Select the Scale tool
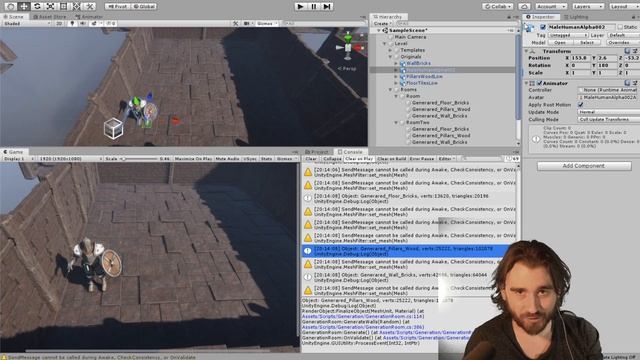Image resolution: width=640 pixels, height=360 pixels. (x=50, y=6)
